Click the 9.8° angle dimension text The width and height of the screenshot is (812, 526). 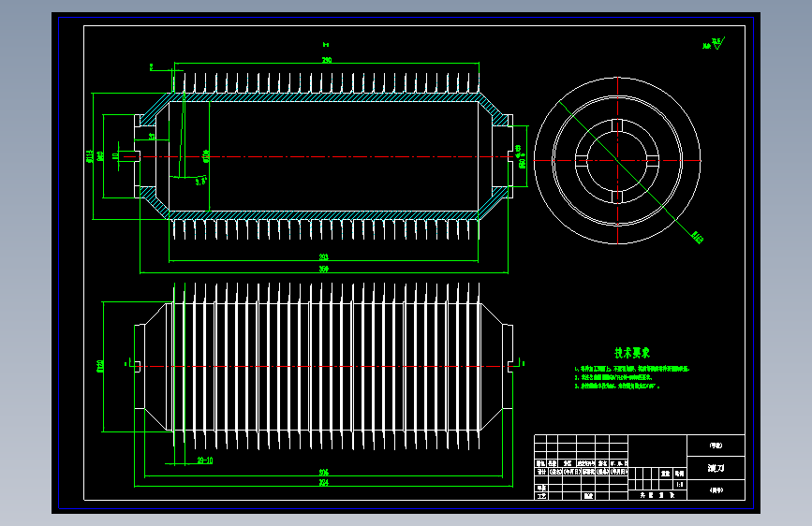[201, 182]
